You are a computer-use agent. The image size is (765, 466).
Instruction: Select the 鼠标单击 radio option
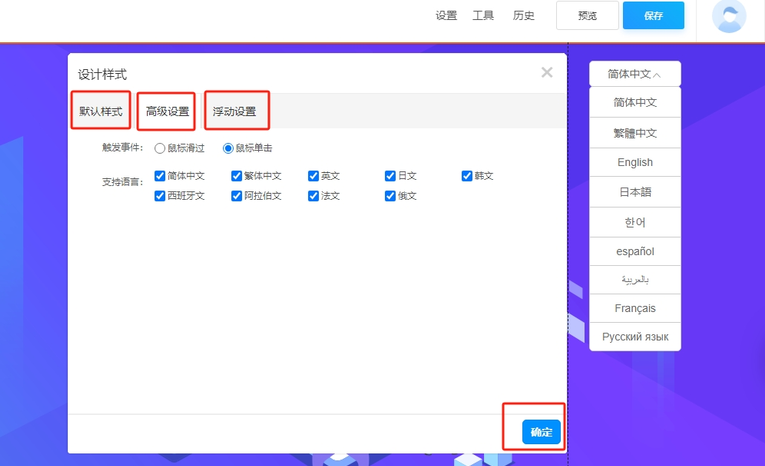(x=228, y=148)
